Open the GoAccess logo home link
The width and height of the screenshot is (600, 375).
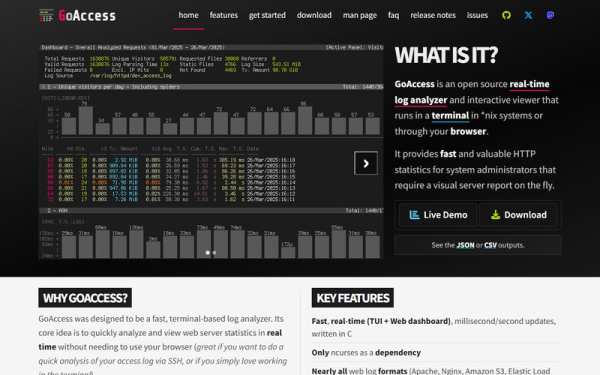coord(77,15)
